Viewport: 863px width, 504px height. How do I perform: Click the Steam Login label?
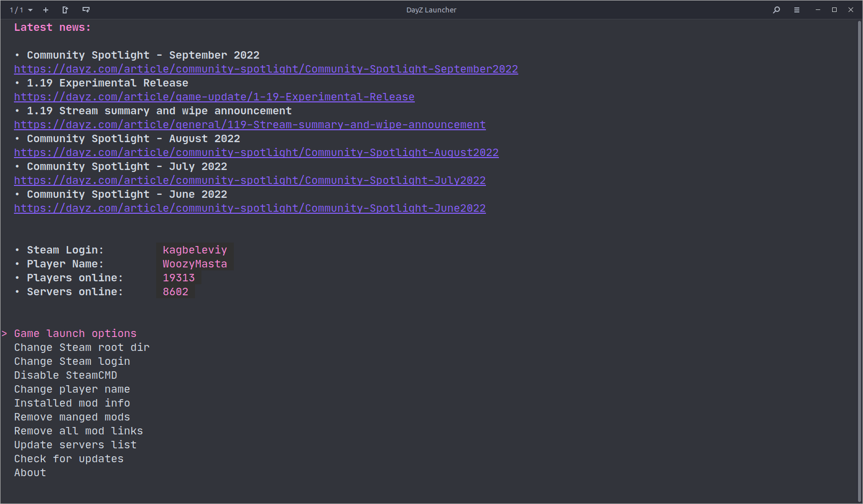(65, 250)
